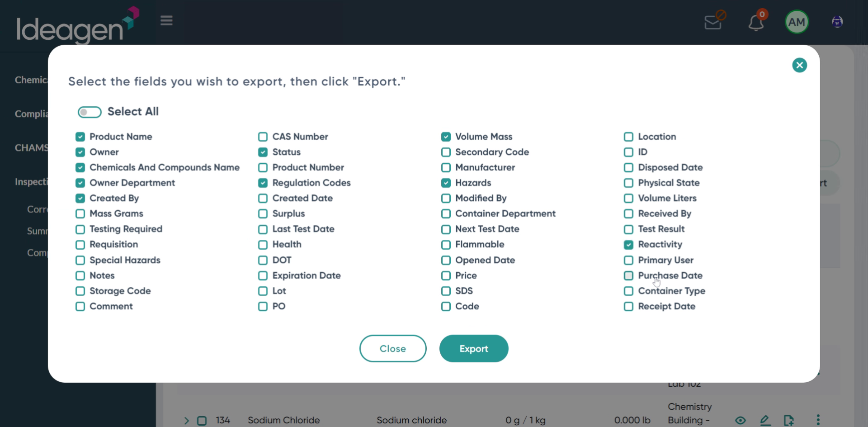Check the Secondary Code checkbox
Viewport: 868px width, 427px height.
[x=446, y=152]
